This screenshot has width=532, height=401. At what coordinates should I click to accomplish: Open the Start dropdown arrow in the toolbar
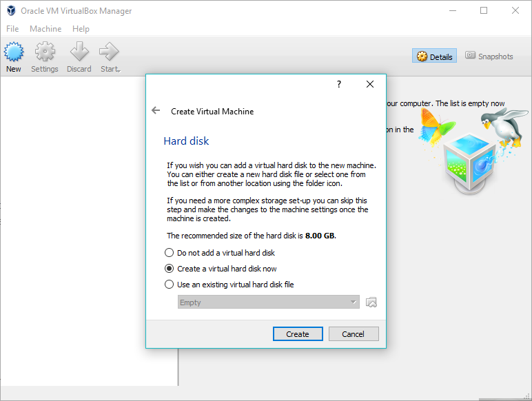(119, 71)
